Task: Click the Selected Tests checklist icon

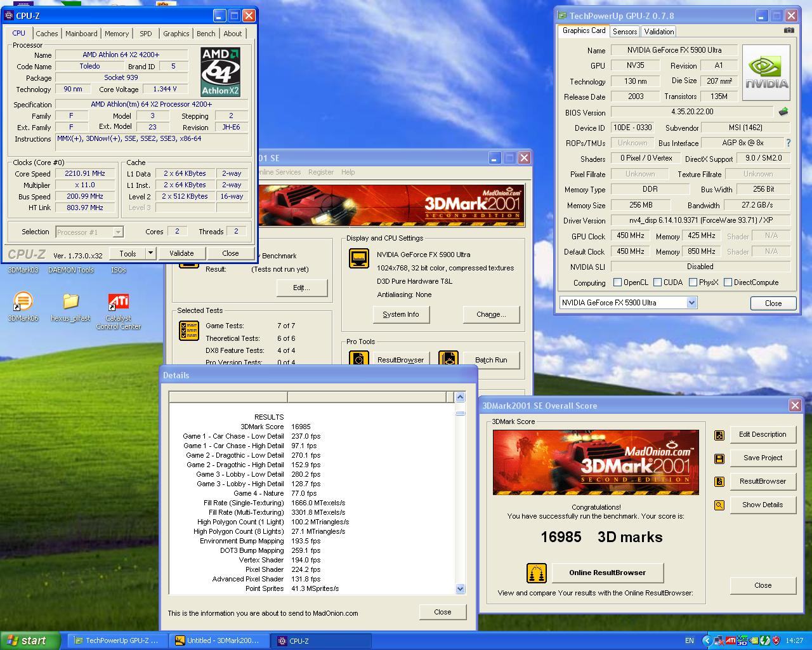Action: click(x=189, y=331)
